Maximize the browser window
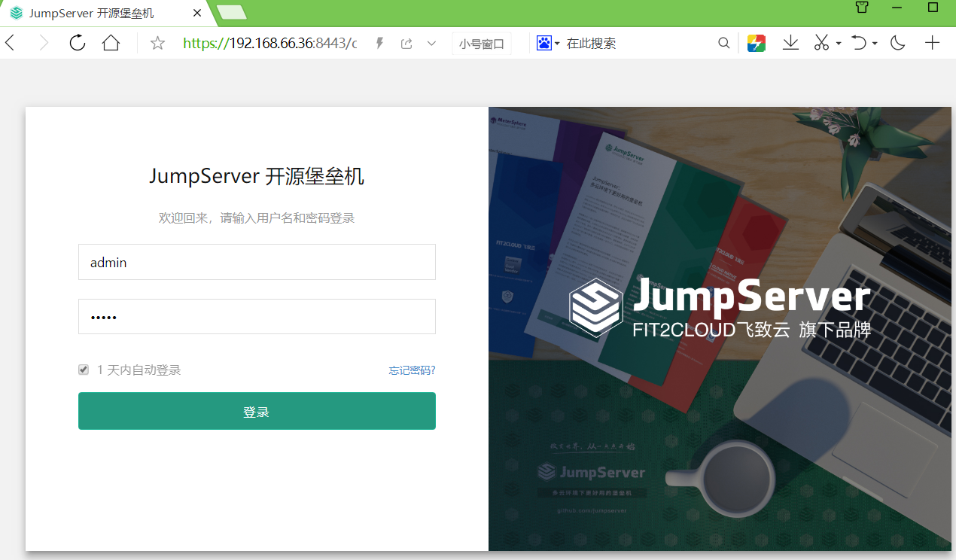 point(933,8)
